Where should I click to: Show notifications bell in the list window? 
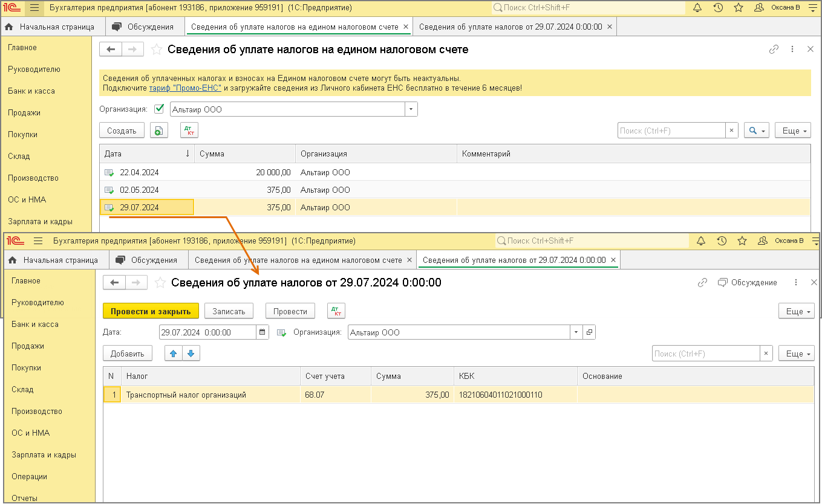pos(697,8)
